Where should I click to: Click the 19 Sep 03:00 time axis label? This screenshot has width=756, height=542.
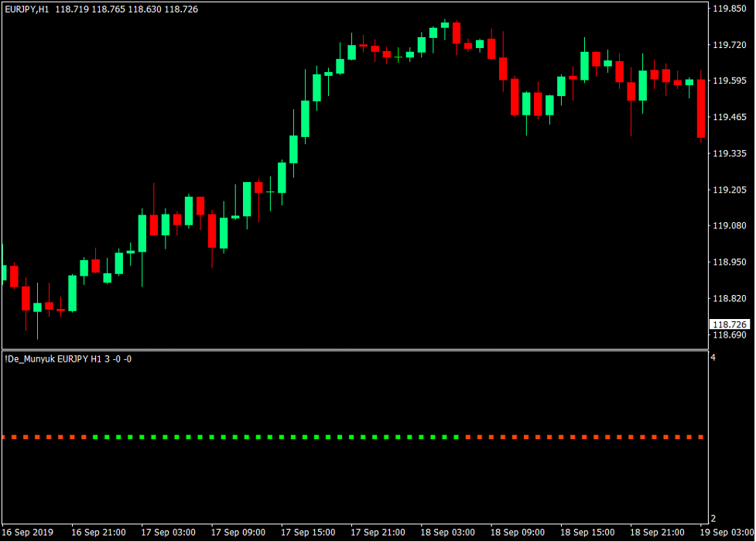click(x=727, y=532)
